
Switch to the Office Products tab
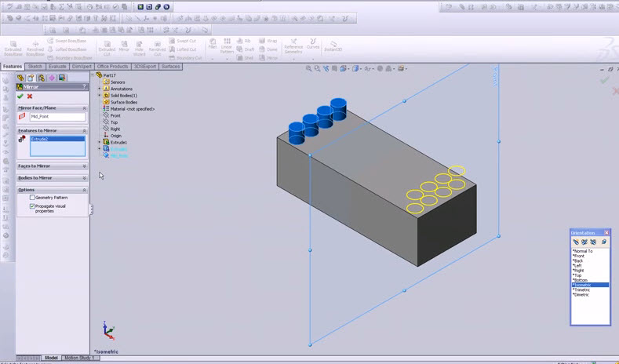pos(112,67)
